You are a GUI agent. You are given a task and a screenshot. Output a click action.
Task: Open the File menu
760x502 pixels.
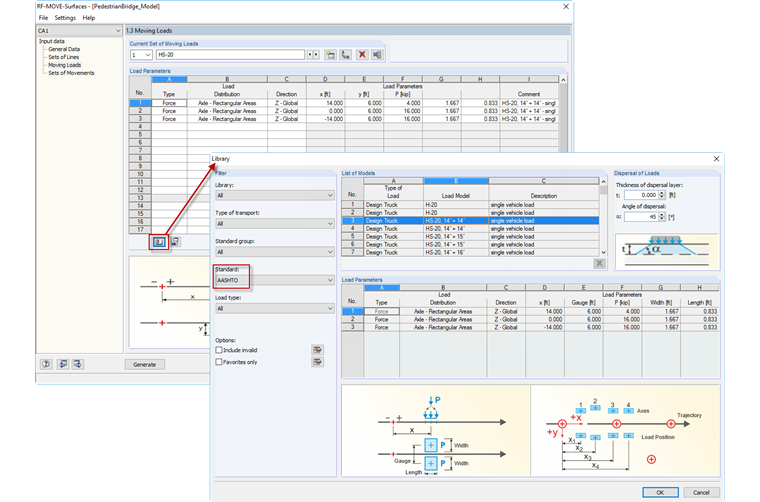(x=43, y=18)
